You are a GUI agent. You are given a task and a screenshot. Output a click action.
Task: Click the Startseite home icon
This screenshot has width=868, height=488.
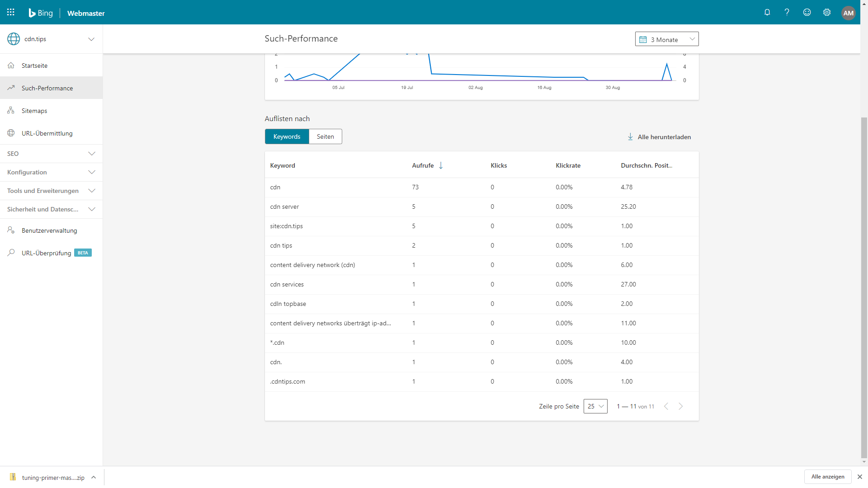point(11,66)
